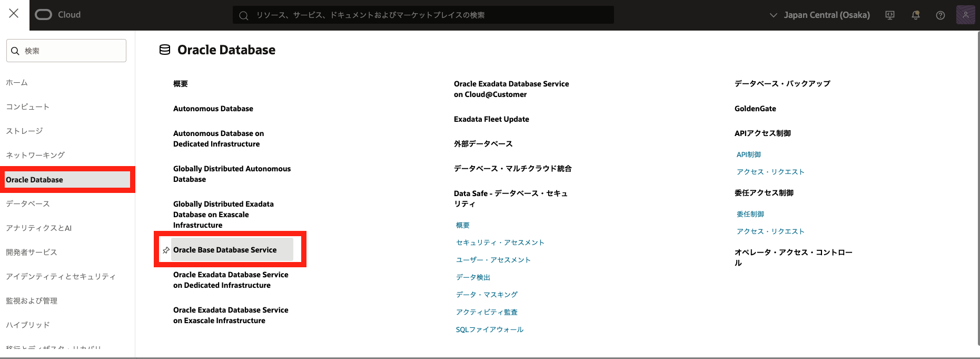
Task: Open the help question mark icon
Action: tap(940, 15)
